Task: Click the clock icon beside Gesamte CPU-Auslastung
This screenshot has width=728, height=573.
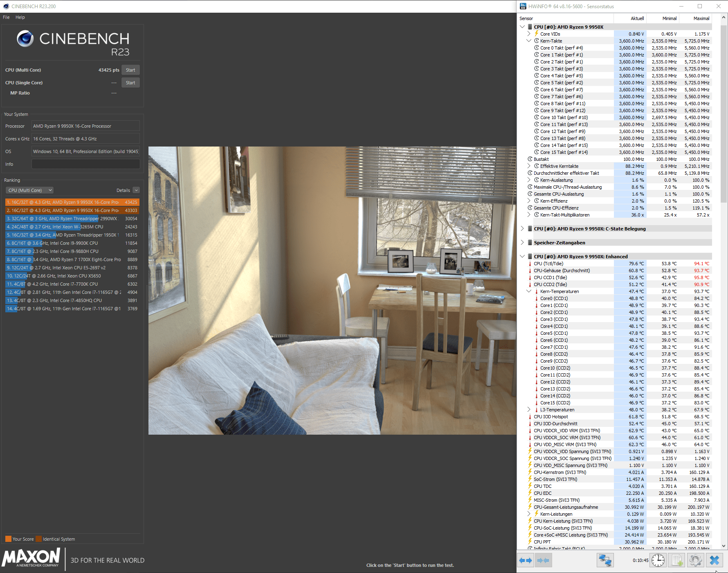Action: [530, 194]
